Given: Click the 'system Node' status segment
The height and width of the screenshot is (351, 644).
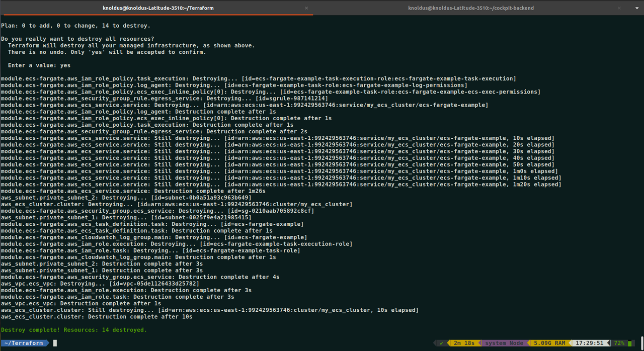Looking at the screenshot, I should pyautogui.click(x=504, y=343).
